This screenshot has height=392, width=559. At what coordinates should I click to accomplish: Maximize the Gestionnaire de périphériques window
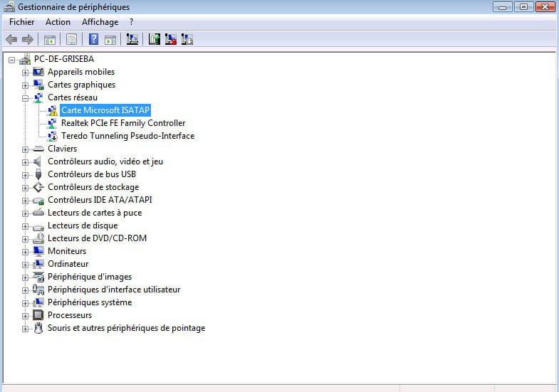pos(523,6)
